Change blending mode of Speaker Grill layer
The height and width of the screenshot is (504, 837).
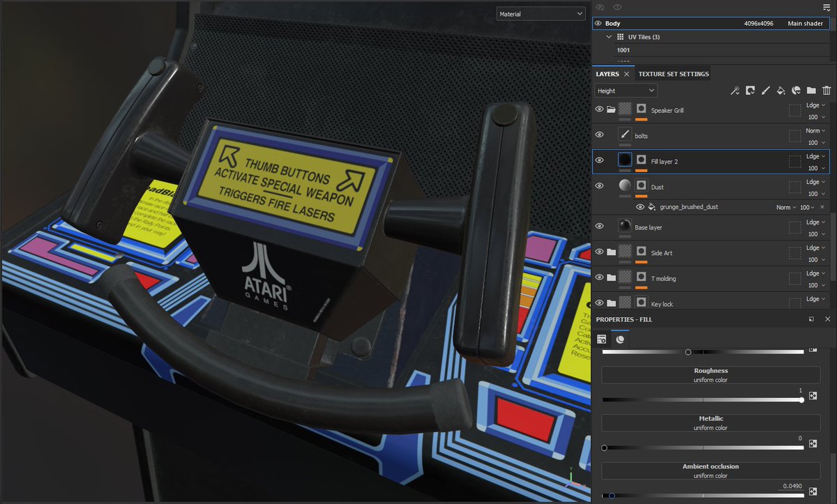tap(815, 105)
